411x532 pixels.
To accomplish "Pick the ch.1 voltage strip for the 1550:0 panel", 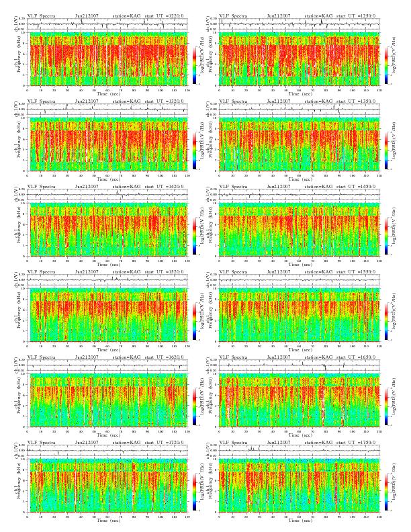I will point(299,280).
